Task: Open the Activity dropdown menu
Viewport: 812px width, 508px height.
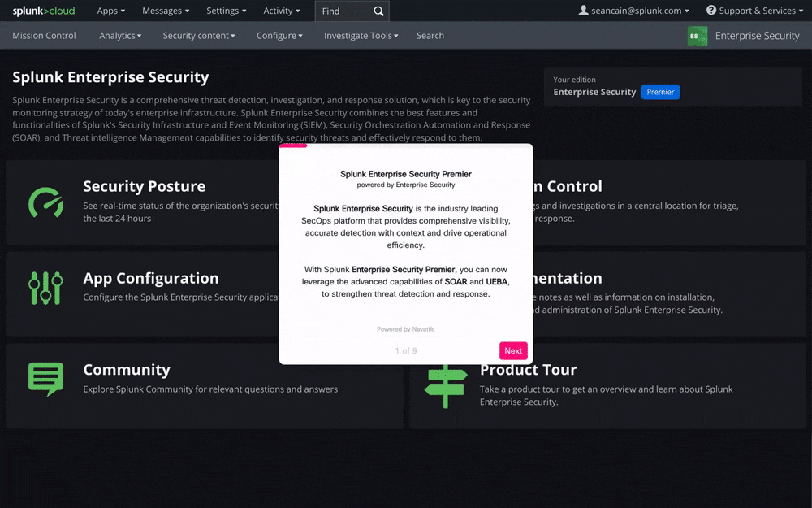Action: pos(282,11)
